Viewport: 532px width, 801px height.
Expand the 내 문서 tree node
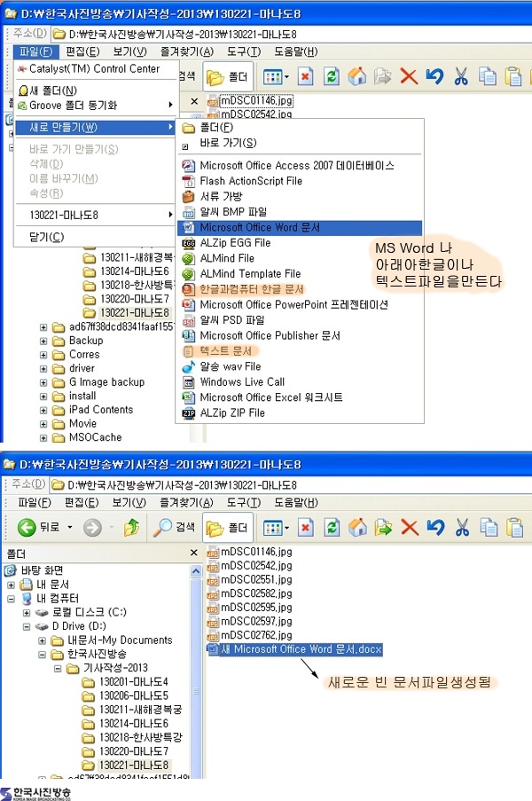[x=11, y=585]
